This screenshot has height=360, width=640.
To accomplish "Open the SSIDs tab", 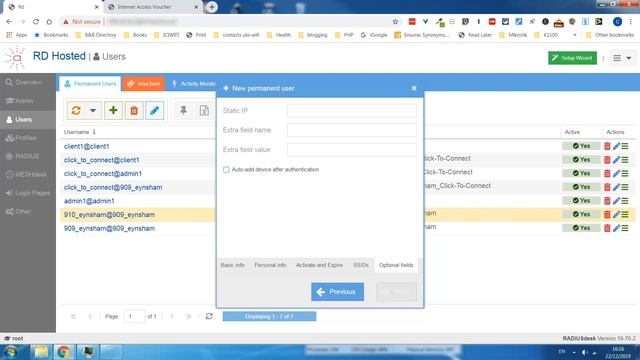I will 361,265.
